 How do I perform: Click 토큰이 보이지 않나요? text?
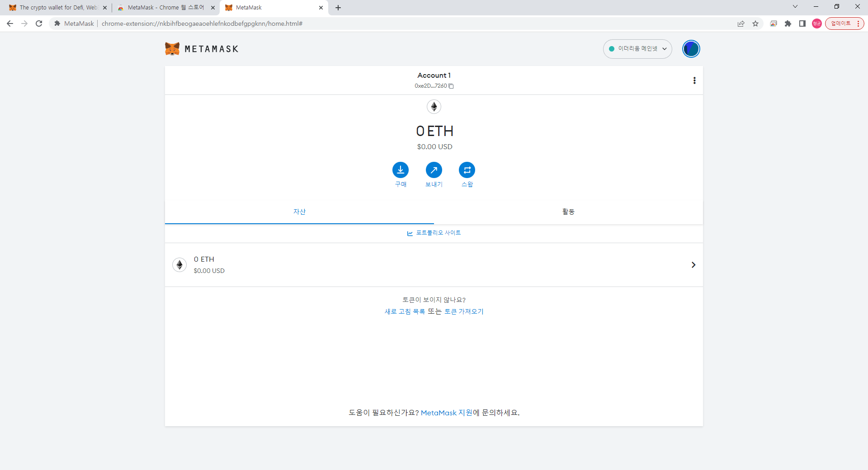pos(434,300)
